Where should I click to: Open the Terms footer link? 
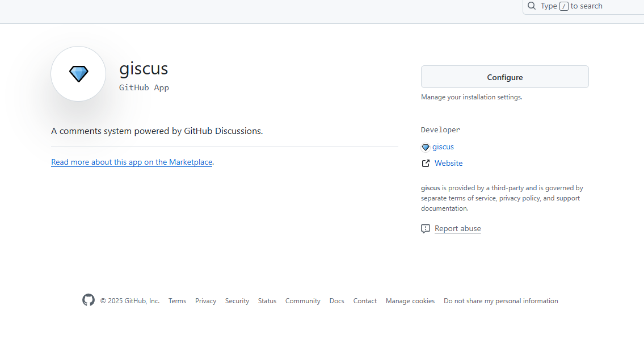pos(177,301)
